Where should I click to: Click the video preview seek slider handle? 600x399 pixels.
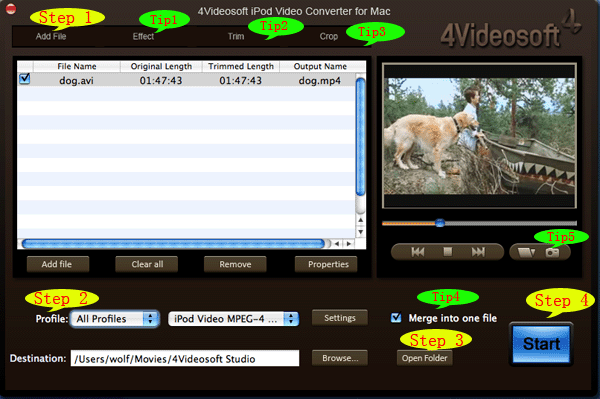tap(440, 223)
